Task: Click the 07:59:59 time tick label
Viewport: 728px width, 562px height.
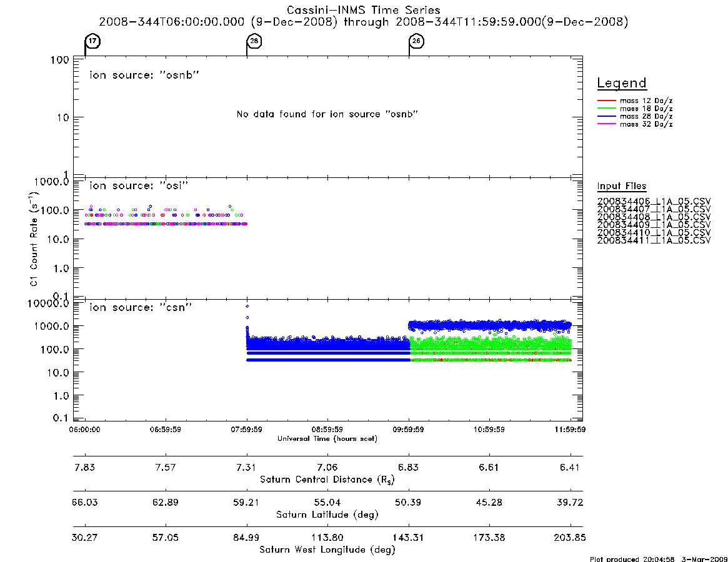Action: pos(247,430)
